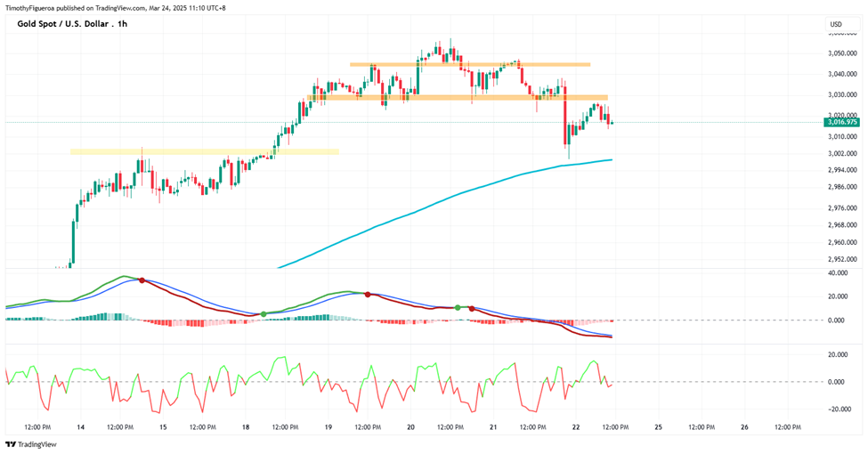868x454 pixels.
Task: Open the USD currency selector
Action: coord(842,24)
